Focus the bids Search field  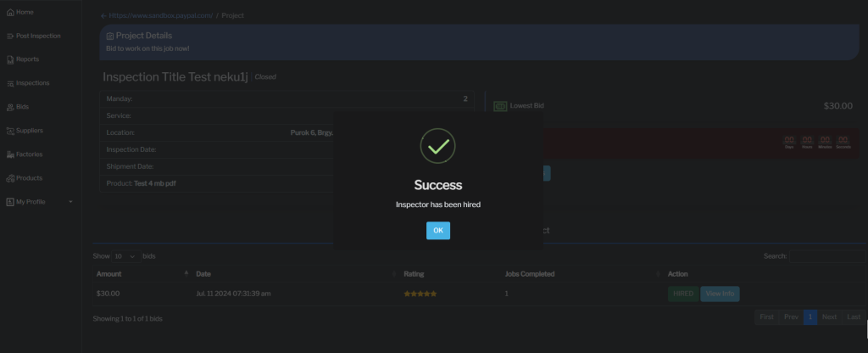click(x=827, y=256)
